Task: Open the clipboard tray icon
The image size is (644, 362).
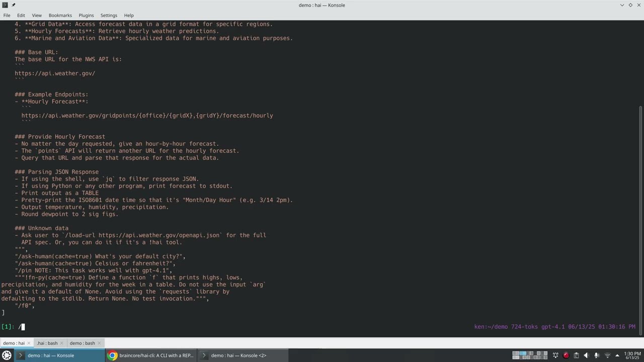Action: tap(576, 355)
